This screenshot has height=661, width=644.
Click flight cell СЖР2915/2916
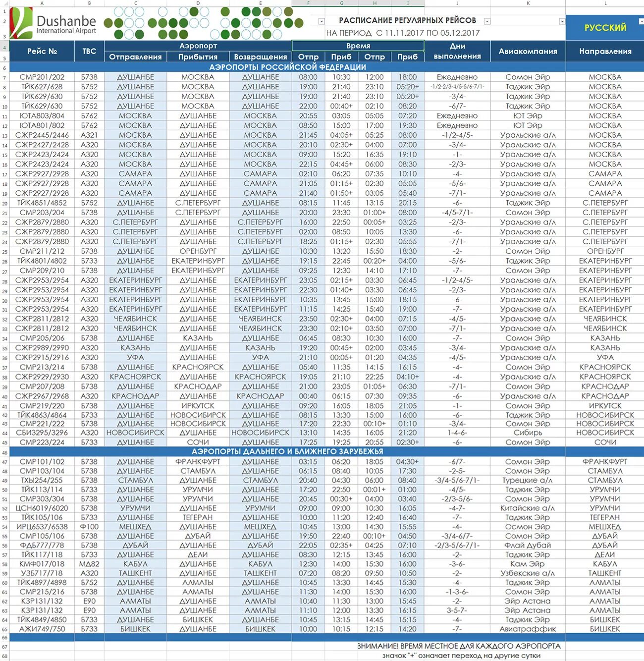point(42,357)
